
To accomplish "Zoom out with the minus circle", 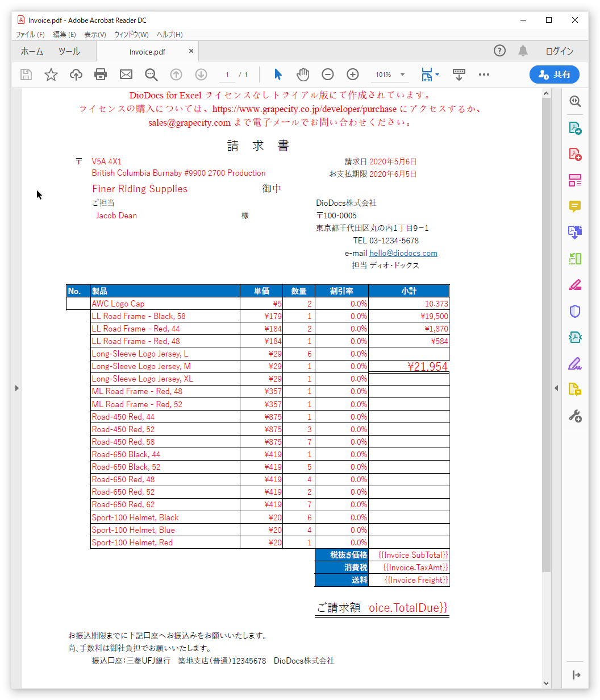I will point(328,74).
